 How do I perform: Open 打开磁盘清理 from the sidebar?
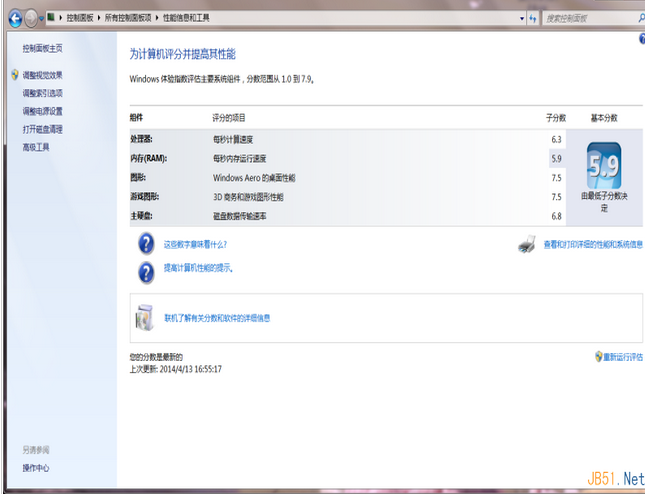tap(42, 129)
